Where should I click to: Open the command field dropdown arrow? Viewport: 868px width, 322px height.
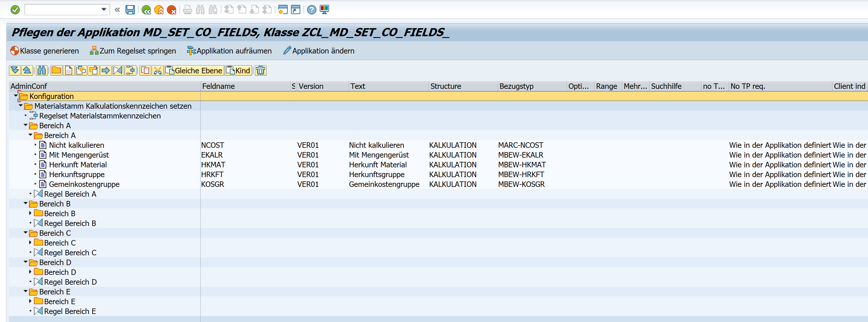coord(104,9)
